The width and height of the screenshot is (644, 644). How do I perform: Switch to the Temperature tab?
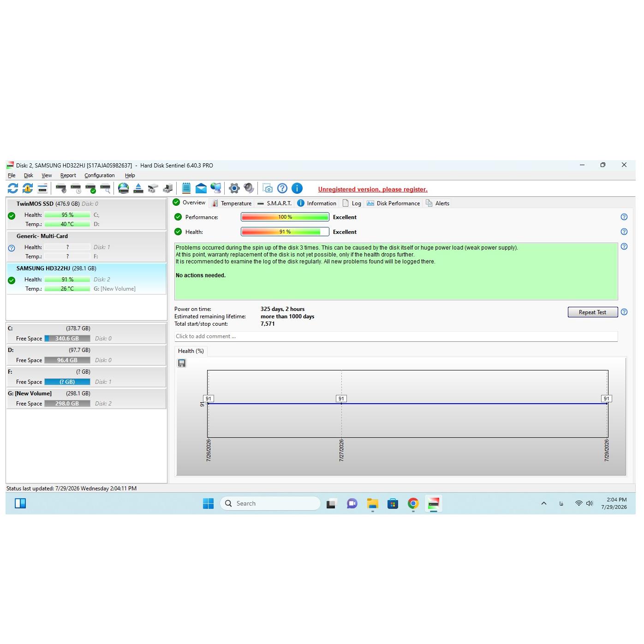coord(232,203)
